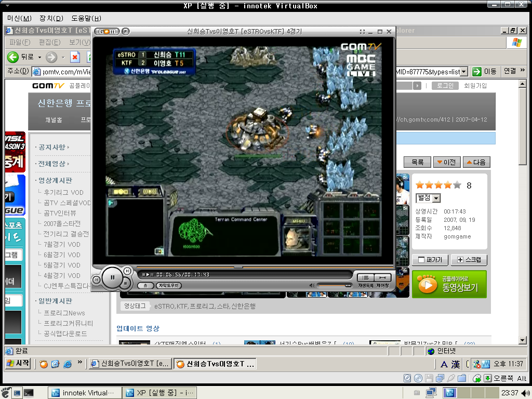Expand the 연결 links toolbar chevron
532x399 pixels.
(523, 70)
